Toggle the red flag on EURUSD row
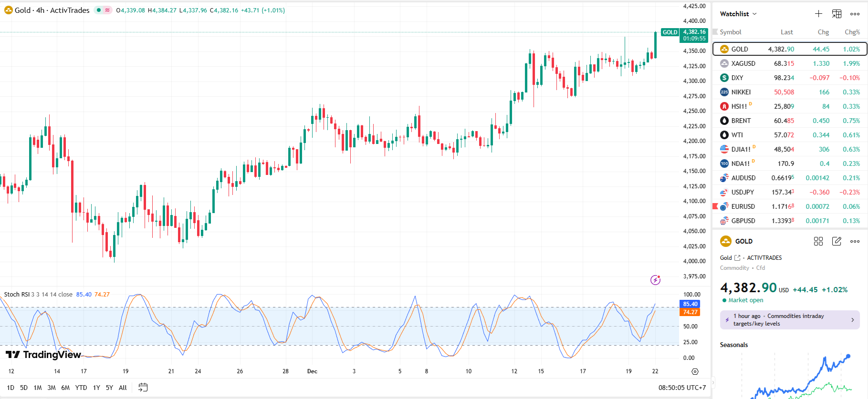The width and height of the screenshot is (868, 399). point(715,206)
